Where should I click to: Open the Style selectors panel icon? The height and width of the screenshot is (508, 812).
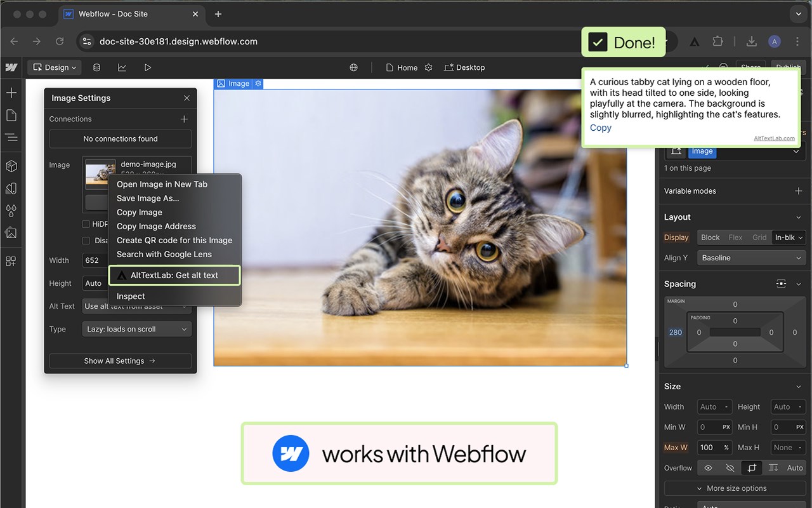pos(11,189)
